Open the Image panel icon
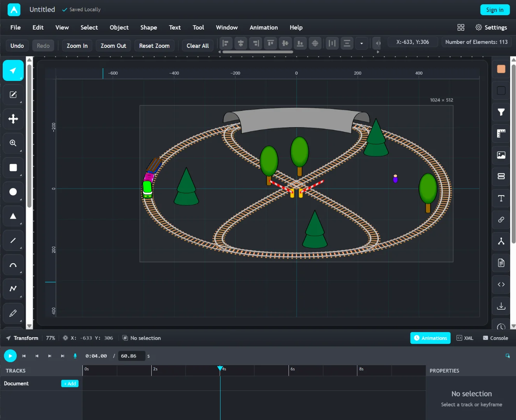Viewport: 516px width, 420px height. (x=501, y=155)
